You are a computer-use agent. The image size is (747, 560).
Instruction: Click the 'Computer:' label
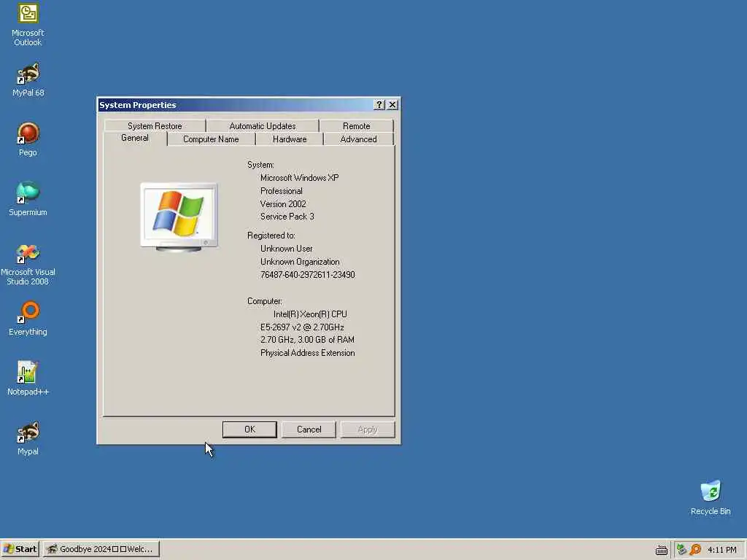click(x=264, y=301)
